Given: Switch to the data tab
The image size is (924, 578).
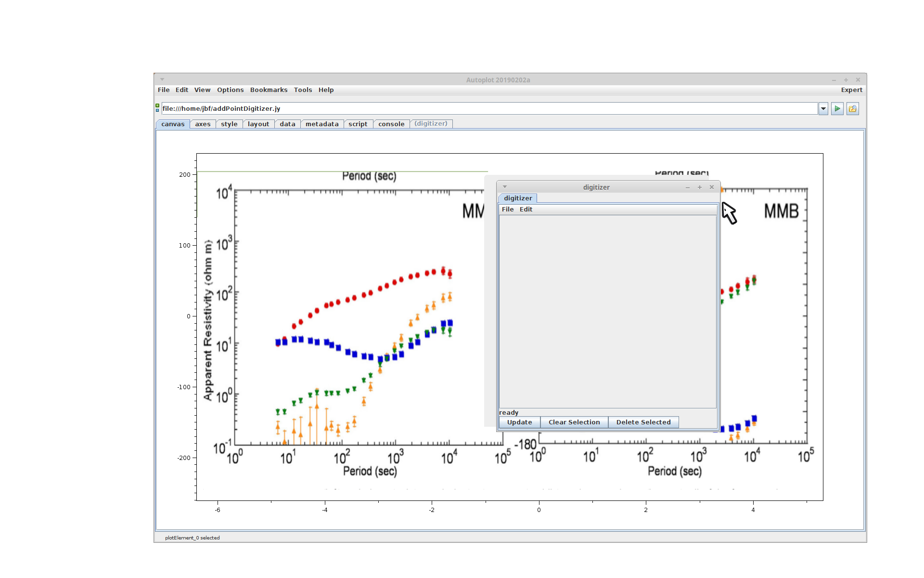Looking at the screenshot, I should coord(287,124).
